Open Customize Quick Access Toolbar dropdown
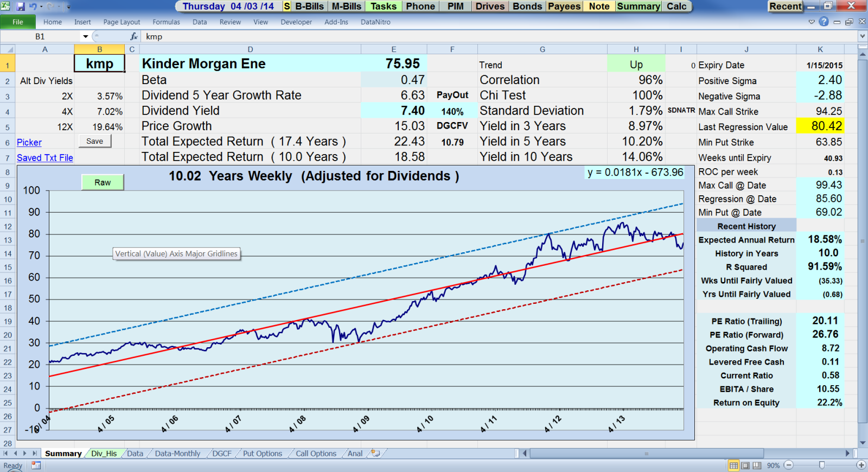 (x=69, y=7)
